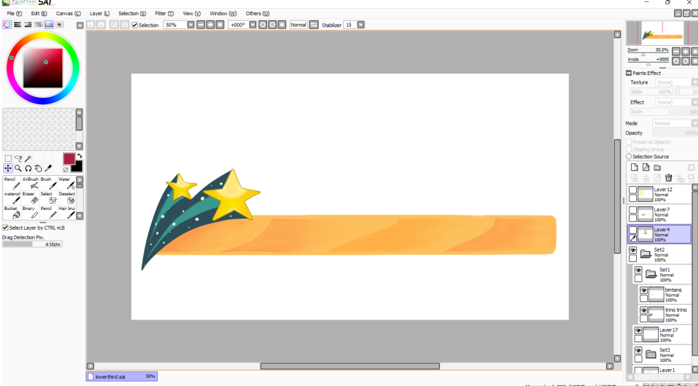Image resolution: width=698 pixels, height=386 pixels.
Task: Create a new layer folder
Action: point(657,168)
